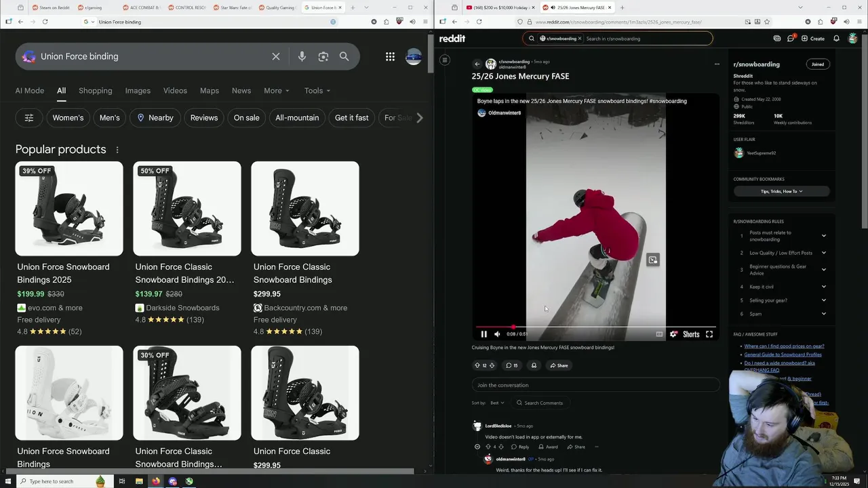Open General Guide to Snowboard Profiles link
868x488 pixels.
(x=783, y=354)
